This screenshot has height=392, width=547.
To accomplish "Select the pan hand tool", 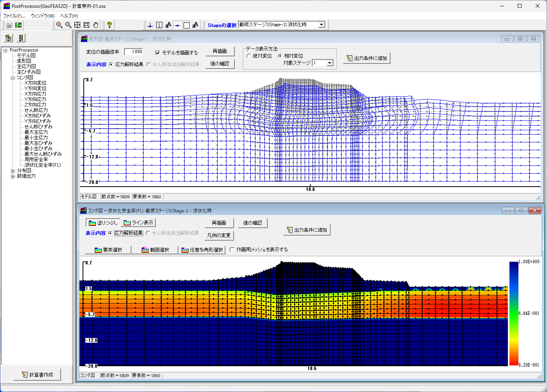I will click(95, 25).
